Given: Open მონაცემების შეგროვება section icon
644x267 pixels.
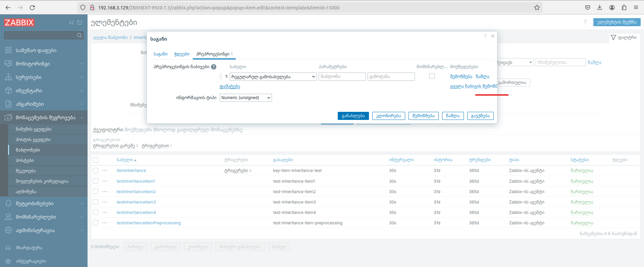Looking at the screenshot, I should coord(8,117).
